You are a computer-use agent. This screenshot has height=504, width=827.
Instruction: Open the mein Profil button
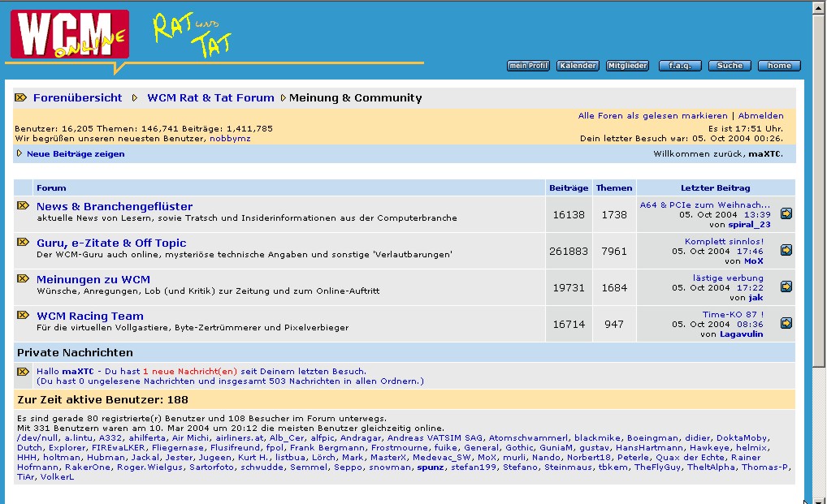point(528,65)
